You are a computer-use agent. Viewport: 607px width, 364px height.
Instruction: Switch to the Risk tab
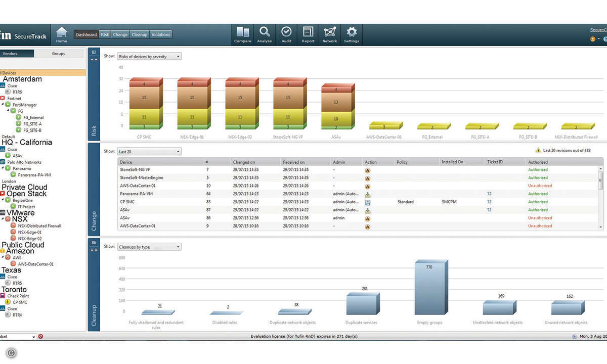(105, 34)
